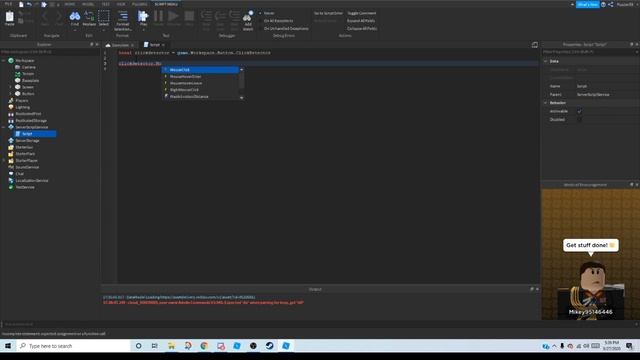
Task: Click the share icon in top bar
Action: [x=611, y=4]
